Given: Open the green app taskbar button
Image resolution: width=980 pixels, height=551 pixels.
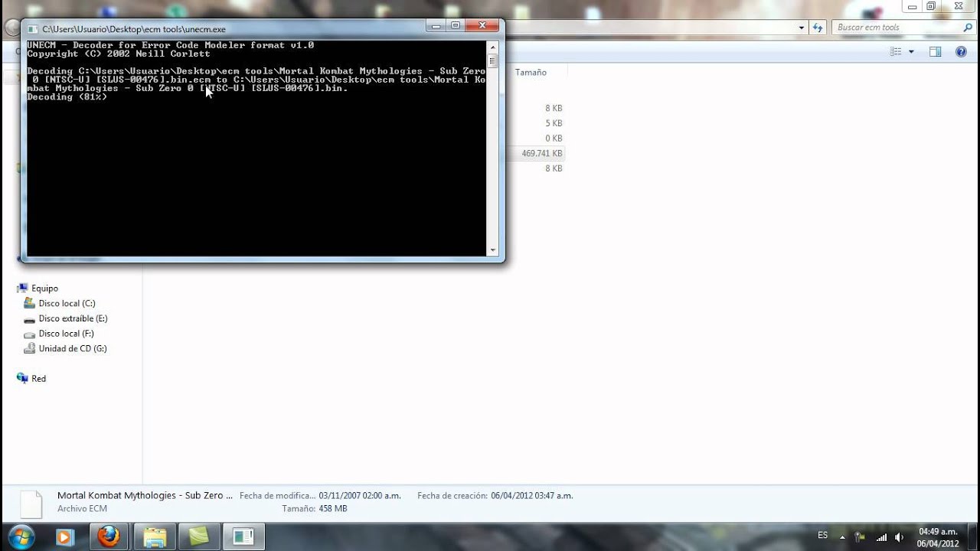Looking at the screenshot, I should 198,536.
